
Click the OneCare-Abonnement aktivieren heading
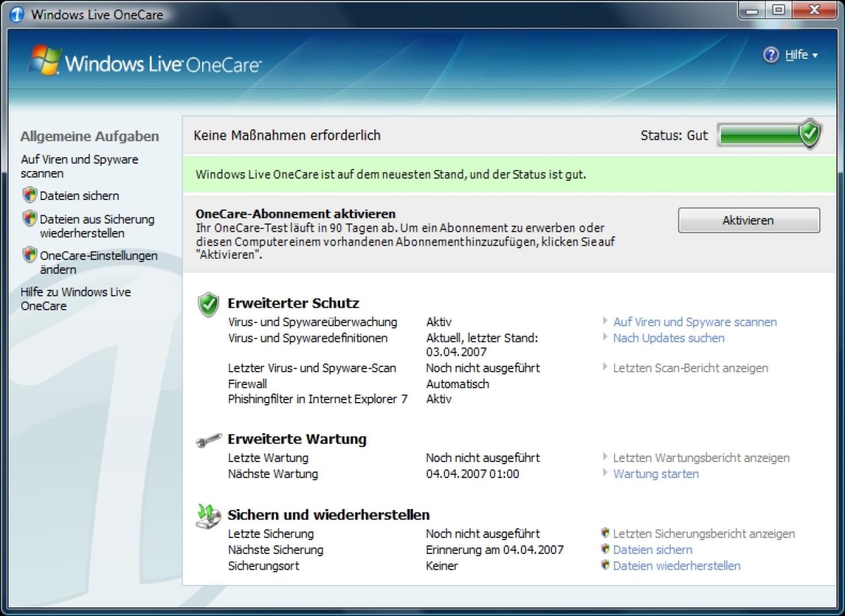point(296,214)
